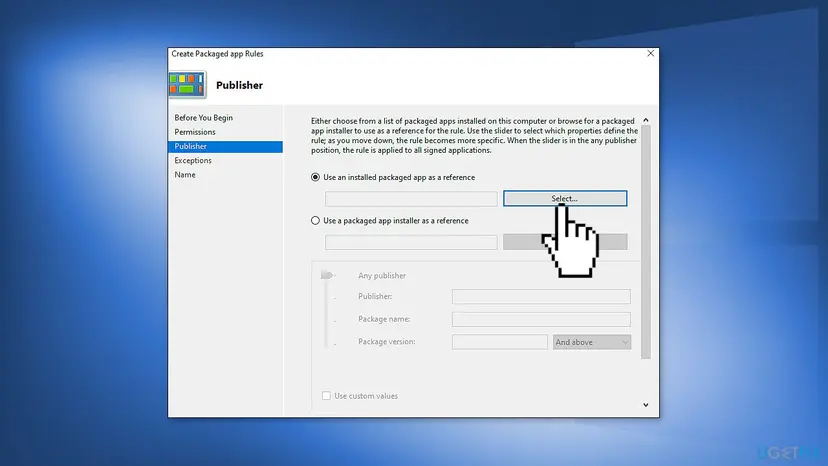Click the Package version: label
This screenshot has width=828, height=466.
click(x=387, y=341)
